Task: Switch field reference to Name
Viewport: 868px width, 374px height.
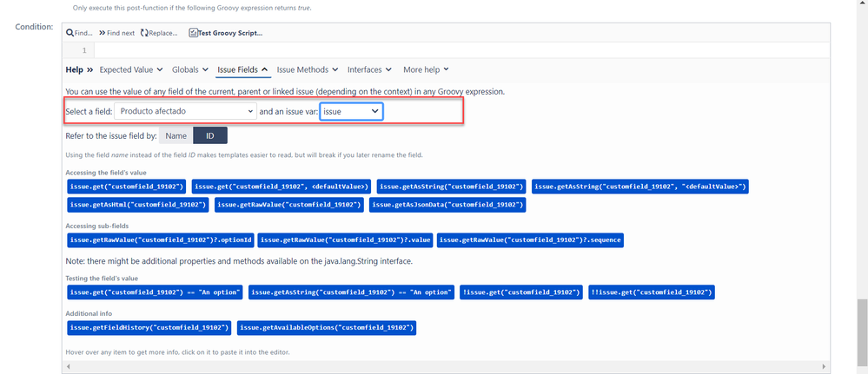Action: pos(176,135)
